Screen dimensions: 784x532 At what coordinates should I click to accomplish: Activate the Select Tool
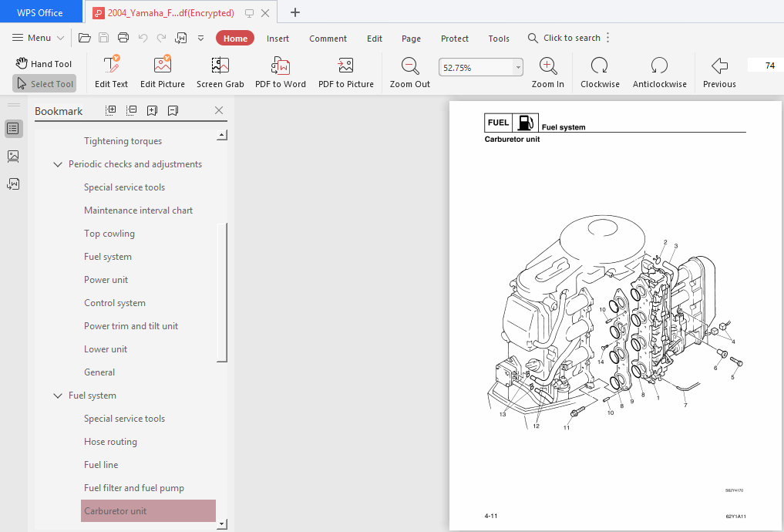tap(45, 83)
